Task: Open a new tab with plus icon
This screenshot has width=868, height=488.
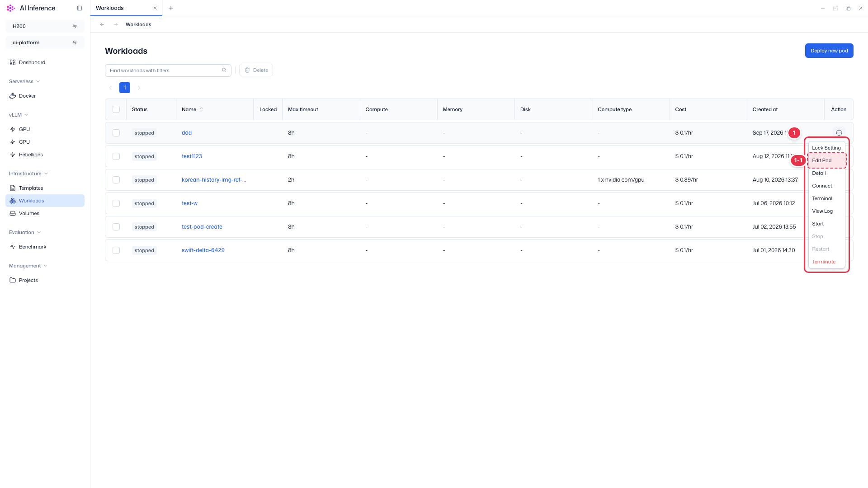Action: click(171, 8)
